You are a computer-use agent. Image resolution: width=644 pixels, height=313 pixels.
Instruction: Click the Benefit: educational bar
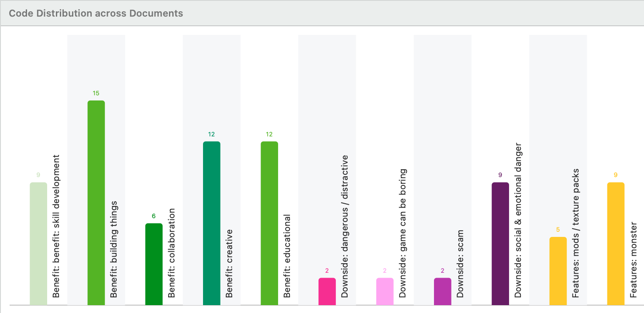pos(269,223)
